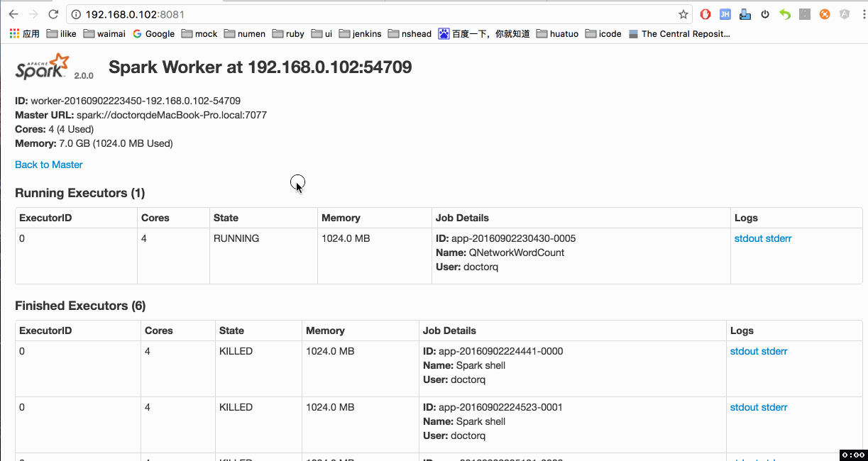Click the ExecutorID header in Running Executors

click(x=45, y=218)
